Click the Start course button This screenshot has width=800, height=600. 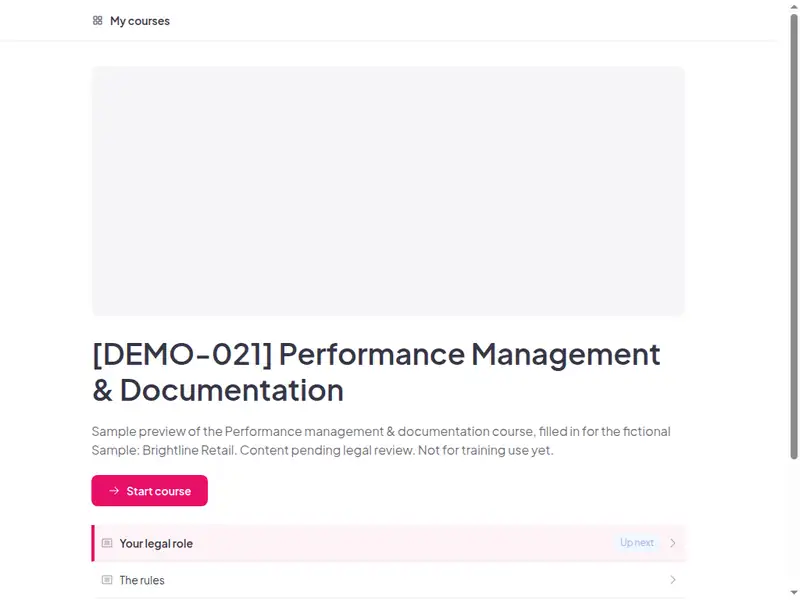149,490
